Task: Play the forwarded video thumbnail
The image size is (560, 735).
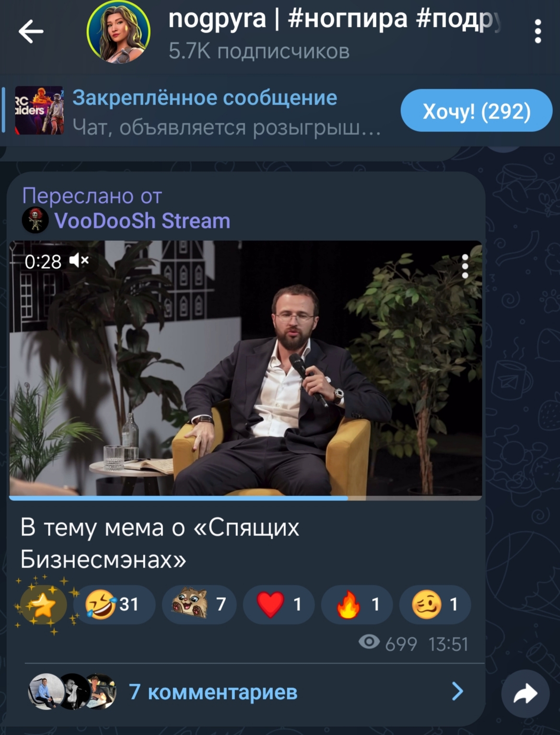Action: coord(245,368)
